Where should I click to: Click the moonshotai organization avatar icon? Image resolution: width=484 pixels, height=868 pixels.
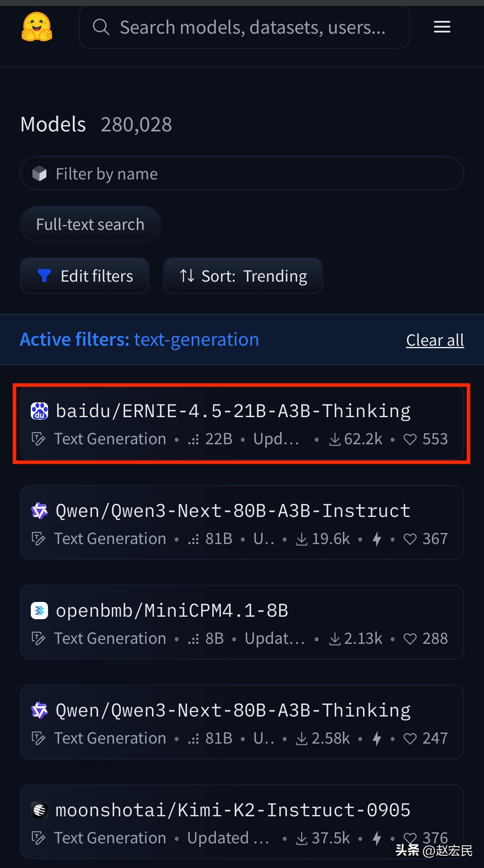39,810
